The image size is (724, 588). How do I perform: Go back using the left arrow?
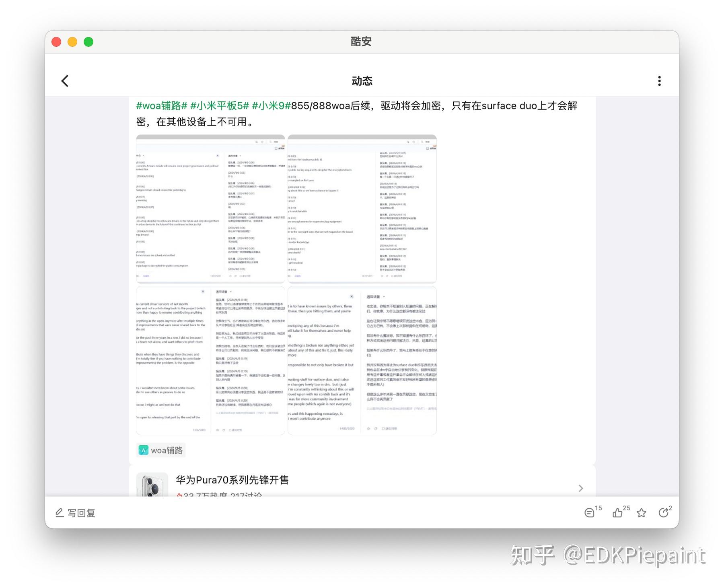point(65,81)
